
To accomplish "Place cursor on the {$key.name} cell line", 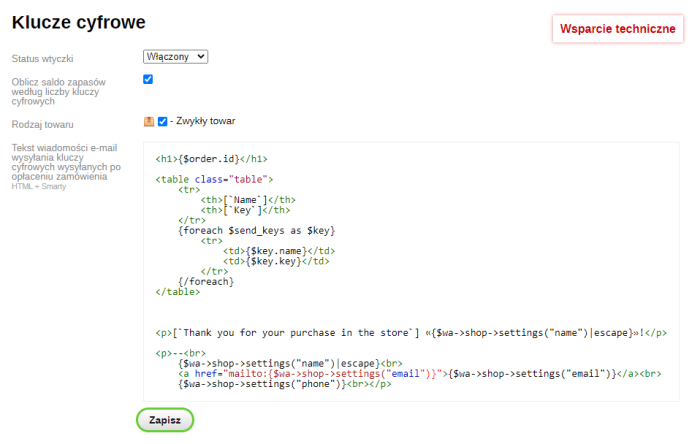I will pos(279,250).
